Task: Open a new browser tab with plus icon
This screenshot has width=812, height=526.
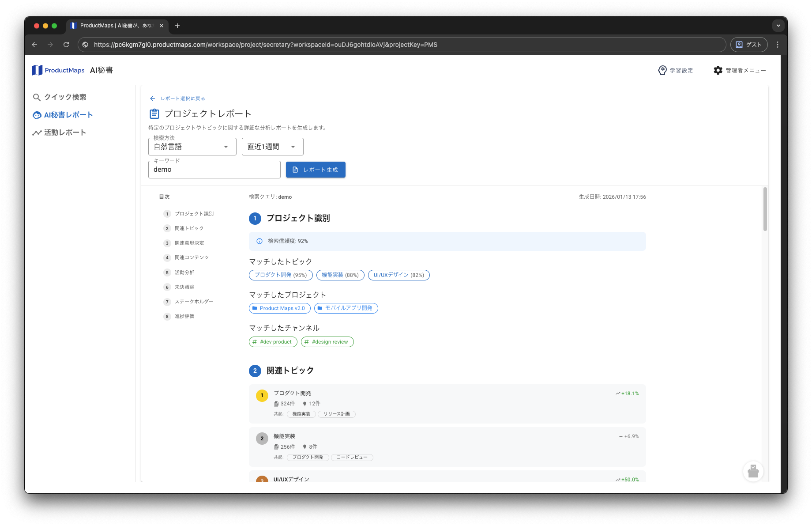Action: (177, 26)
